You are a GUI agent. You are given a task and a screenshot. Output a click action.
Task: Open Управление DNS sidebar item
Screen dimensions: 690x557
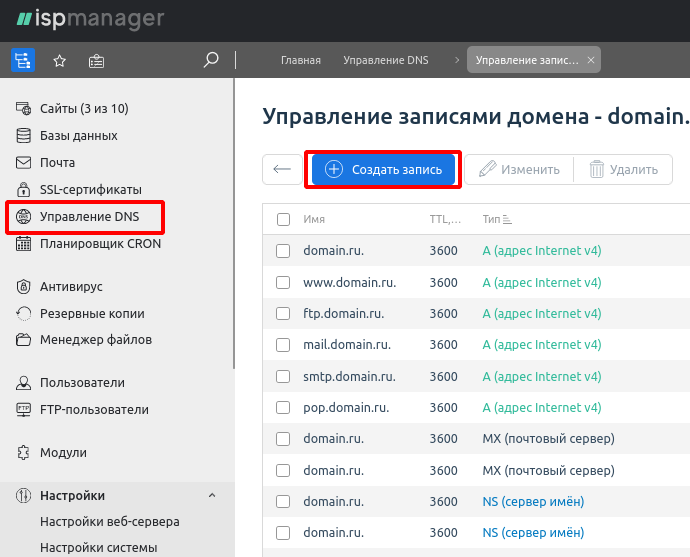coord(89,216)
